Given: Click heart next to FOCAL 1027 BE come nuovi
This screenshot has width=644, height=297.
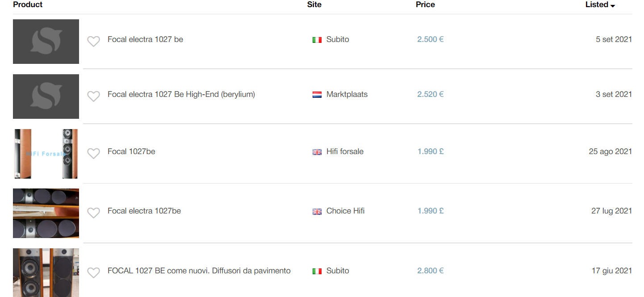Looking at the screenshot, I should point(93,272).
